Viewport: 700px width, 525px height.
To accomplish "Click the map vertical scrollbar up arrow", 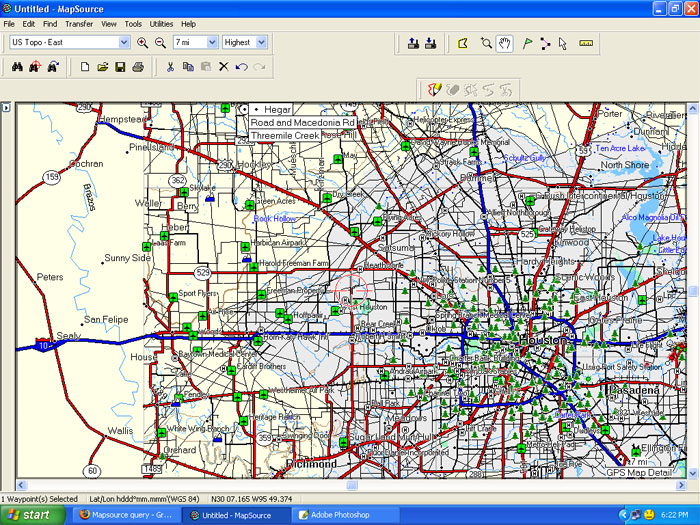I will click(692, 108).
